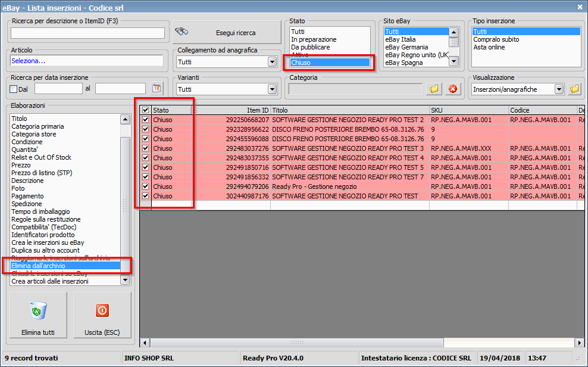Uncheck row with Item ID 292455596088
This screenshot has height=367, width=588.
click(145, 139)
